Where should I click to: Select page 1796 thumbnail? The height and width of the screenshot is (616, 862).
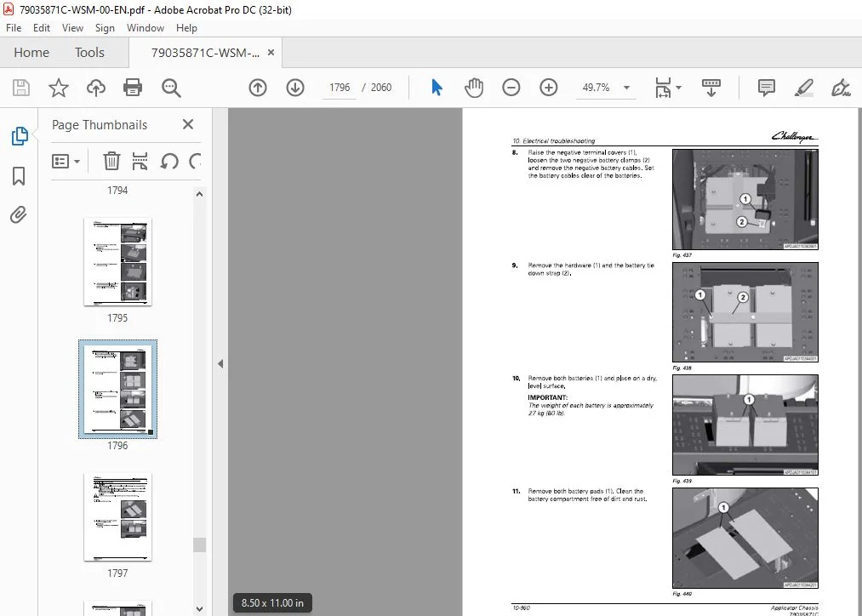(117, 389)
